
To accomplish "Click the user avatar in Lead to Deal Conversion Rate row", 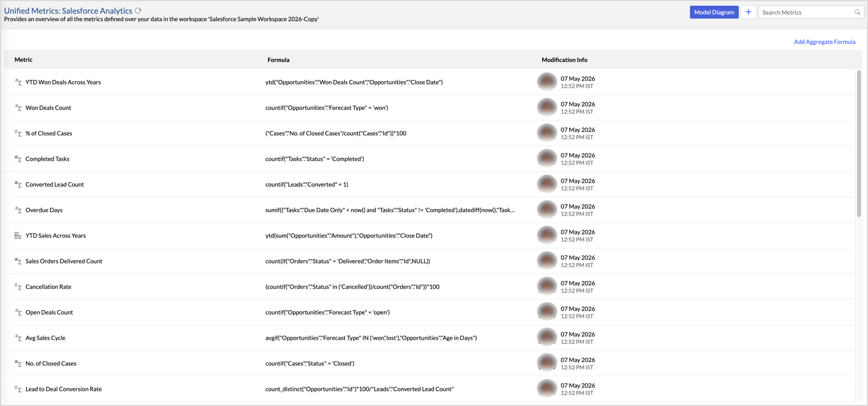I will tap(547, 389).
